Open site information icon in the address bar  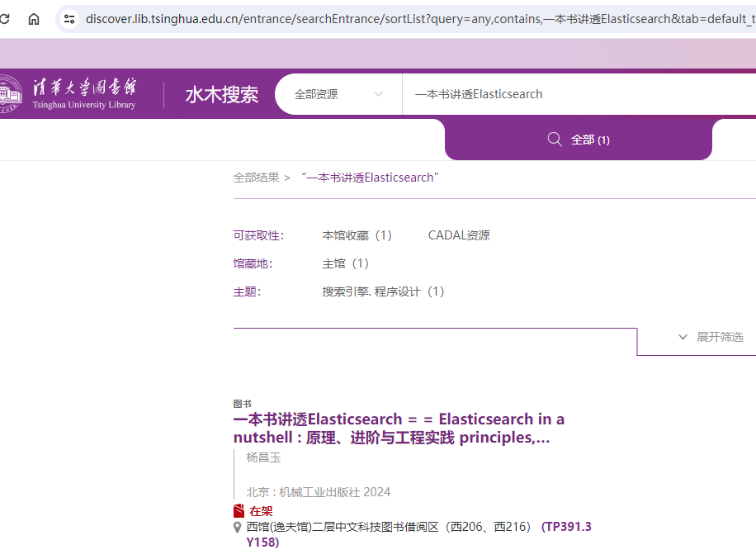[x=69, y=19]
